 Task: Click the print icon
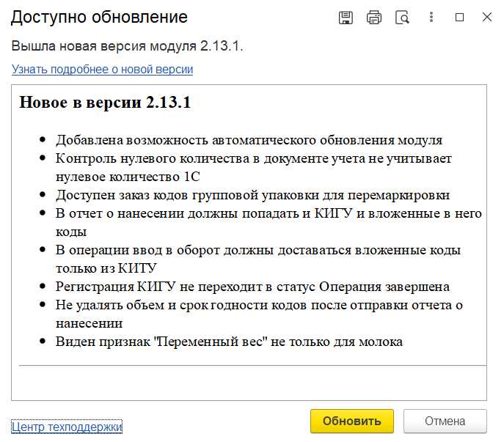[x=374, y=18]
